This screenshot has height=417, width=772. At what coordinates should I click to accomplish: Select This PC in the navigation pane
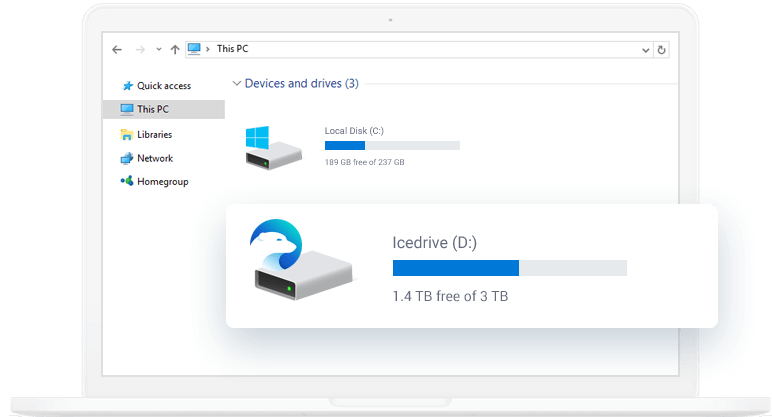point(152,109)
